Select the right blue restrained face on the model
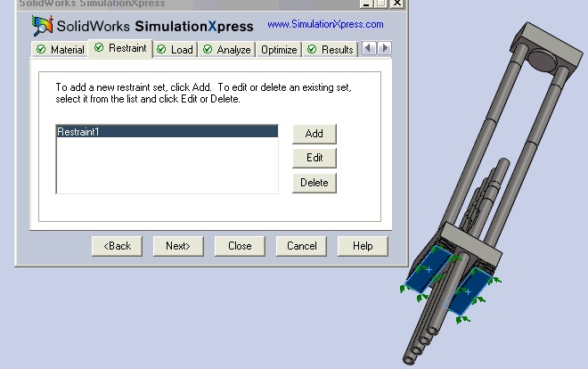 [x=469, y=291]
